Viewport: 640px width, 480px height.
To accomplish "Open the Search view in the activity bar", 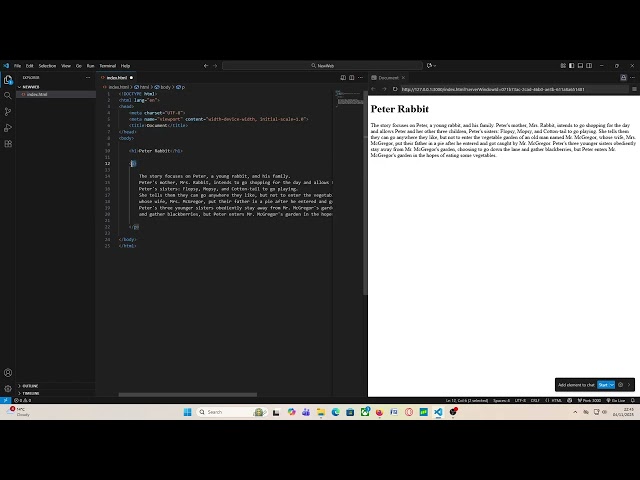I will (x=8, y=96).
